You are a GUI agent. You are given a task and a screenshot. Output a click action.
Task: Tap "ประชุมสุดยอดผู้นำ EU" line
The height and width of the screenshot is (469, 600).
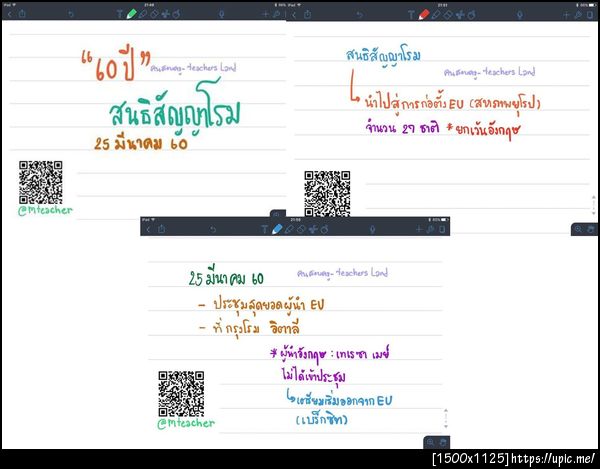269,305
